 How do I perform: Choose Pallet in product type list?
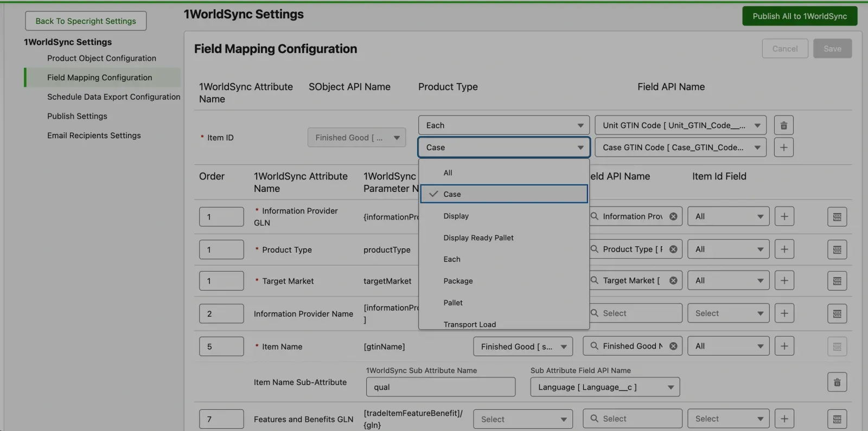click(504, 303)
